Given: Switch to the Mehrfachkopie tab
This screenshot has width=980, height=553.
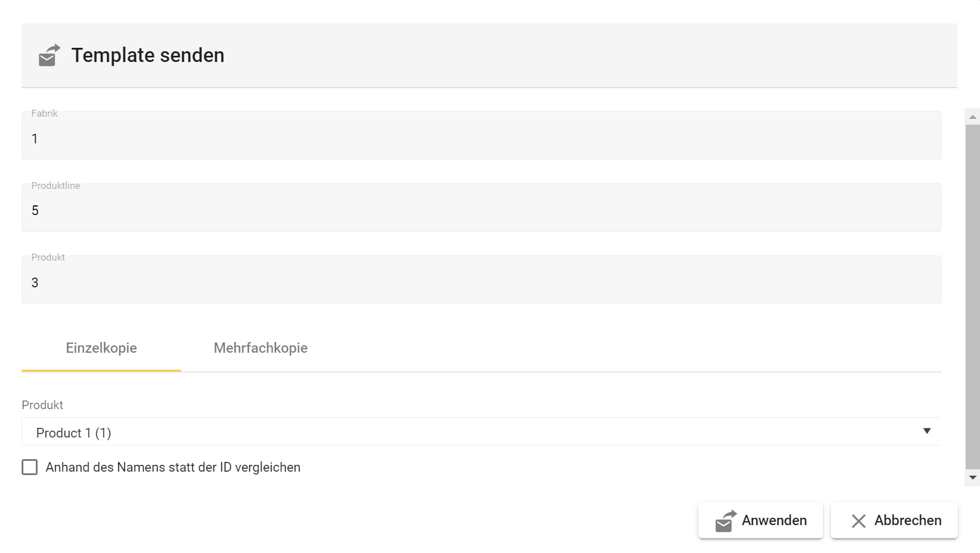Looking at the screenshot, I should [x=261, y=348].
